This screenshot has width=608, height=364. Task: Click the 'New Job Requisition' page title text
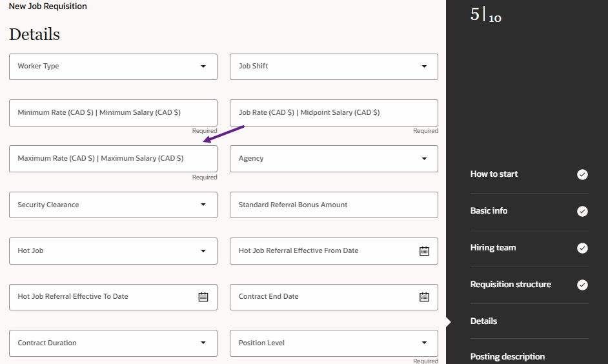click(48, 6)
